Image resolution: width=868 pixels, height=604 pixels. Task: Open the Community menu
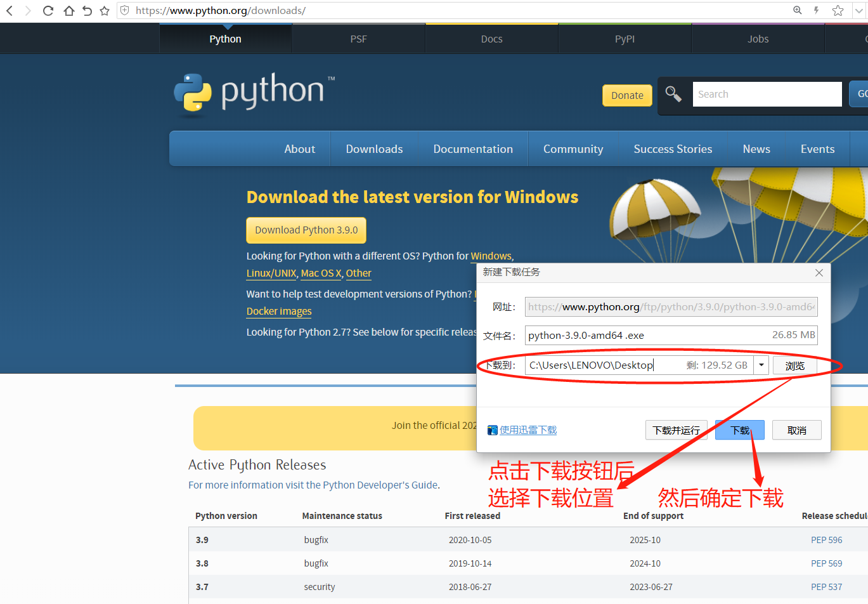573,149
